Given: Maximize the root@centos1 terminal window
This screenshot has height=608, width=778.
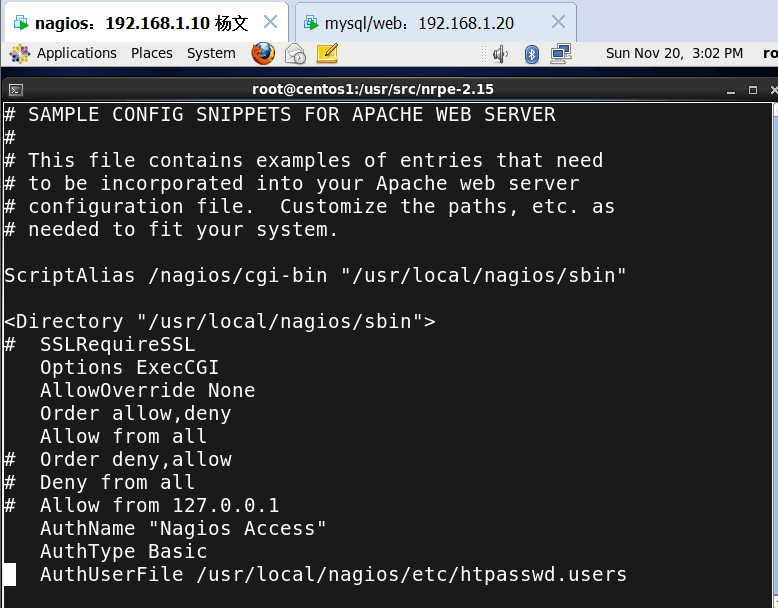Looking at the screenshot, I should 753,90.
